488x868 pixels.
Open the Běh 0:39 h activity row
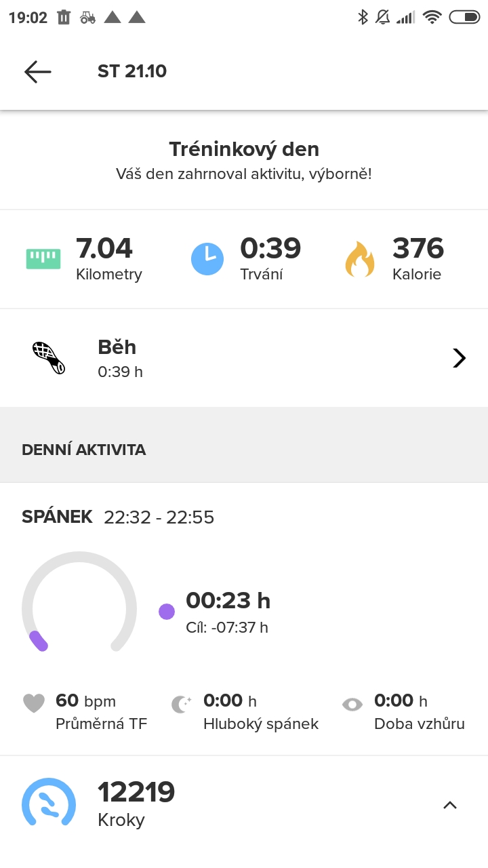pos(244,358)
